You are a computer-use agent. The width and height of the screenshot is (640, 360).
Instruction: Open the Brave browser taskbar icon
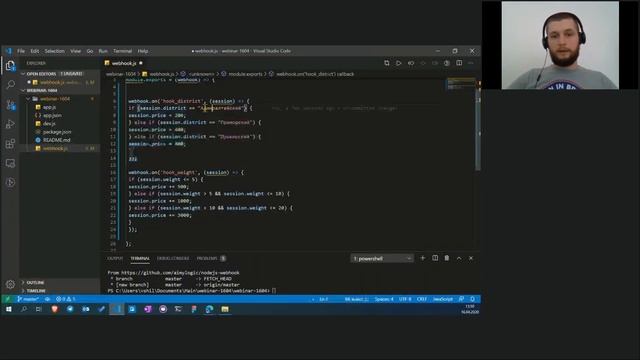click(x=54, y=309)
